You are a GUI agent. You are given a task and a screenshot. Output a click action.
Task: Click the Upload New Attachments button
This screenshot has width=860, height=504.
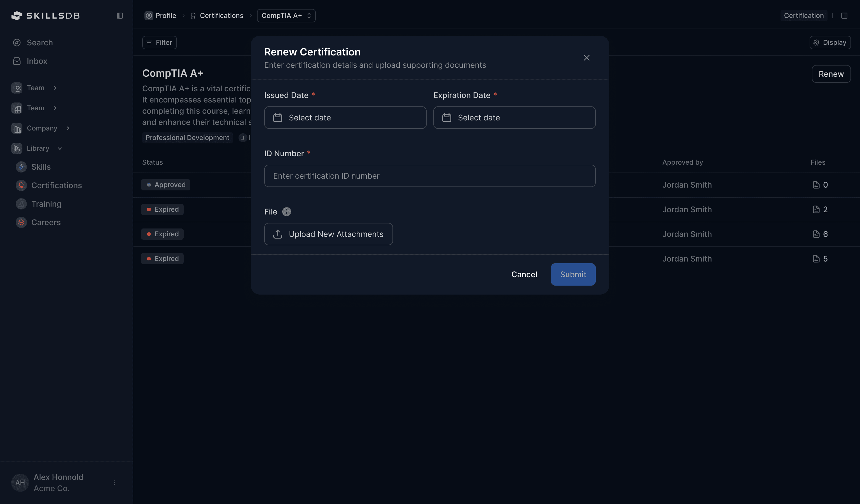(x=328, y=234)
